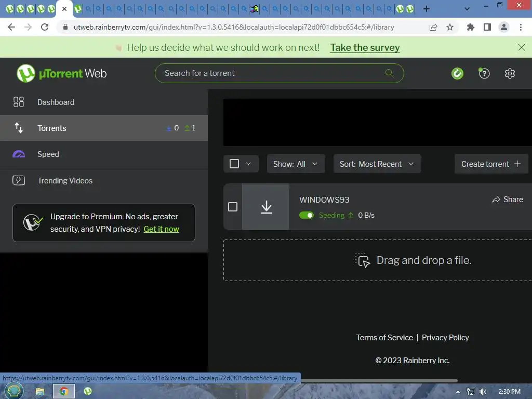Open the Sort: Most Recent dropdown
Viewport: 532px width, 399px height.
pyautogui.click(x=377, y=164)
